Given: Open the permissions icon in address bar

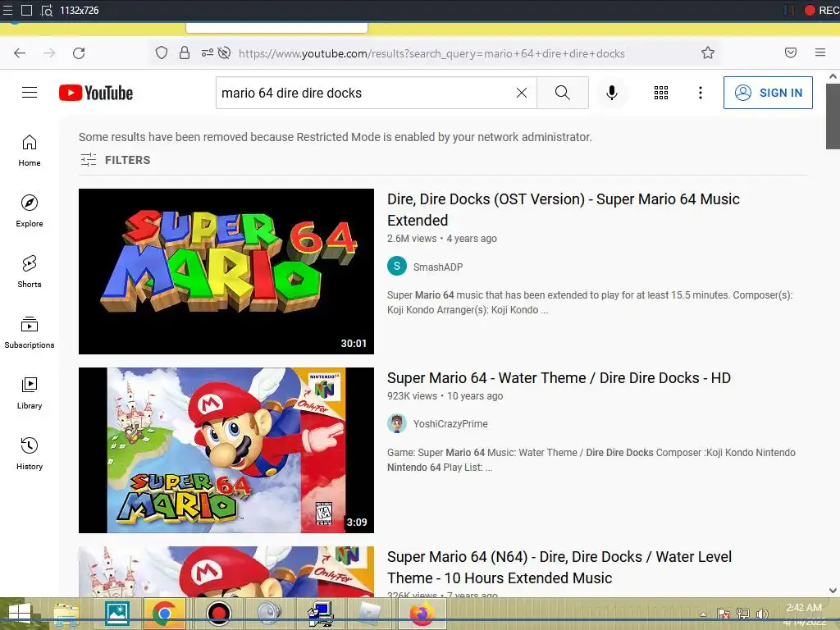Looking at the screenshot, I should point(208,52).
